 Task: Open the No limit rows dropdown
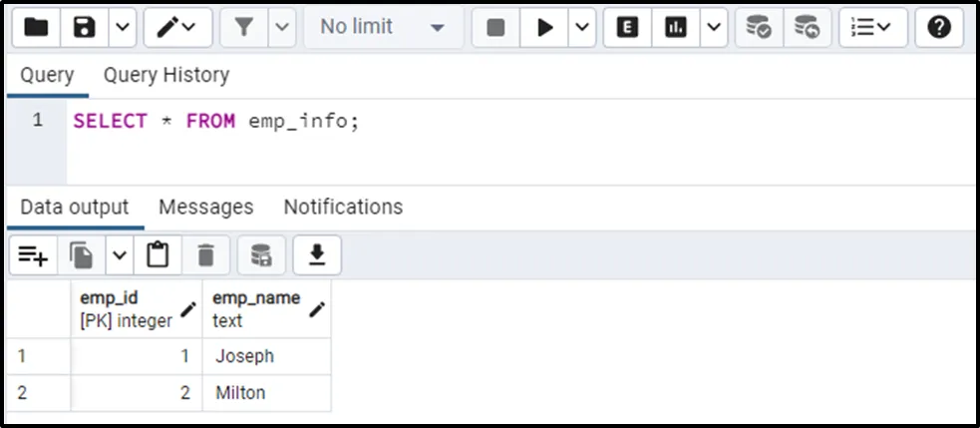(x=382, y=28)
